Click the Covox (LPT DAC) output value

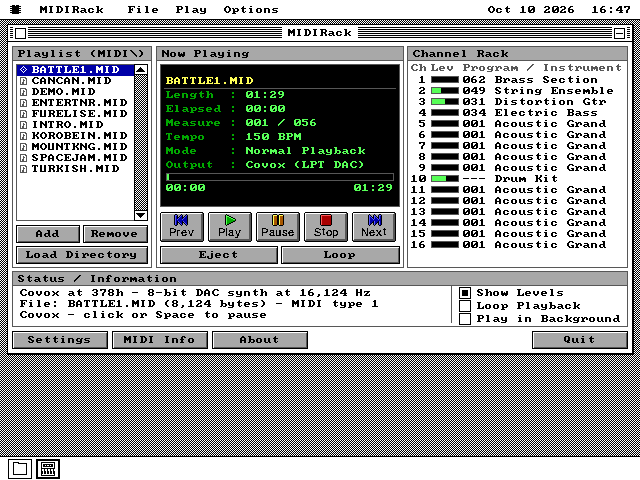(x=305, y=165)
